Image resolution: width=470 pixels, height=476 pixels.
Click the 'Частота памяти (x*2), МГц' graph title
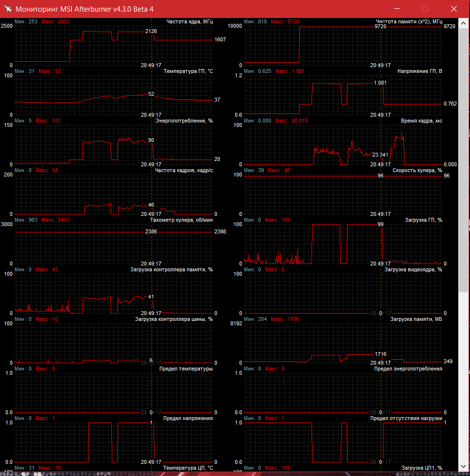(x=409, y=21)
